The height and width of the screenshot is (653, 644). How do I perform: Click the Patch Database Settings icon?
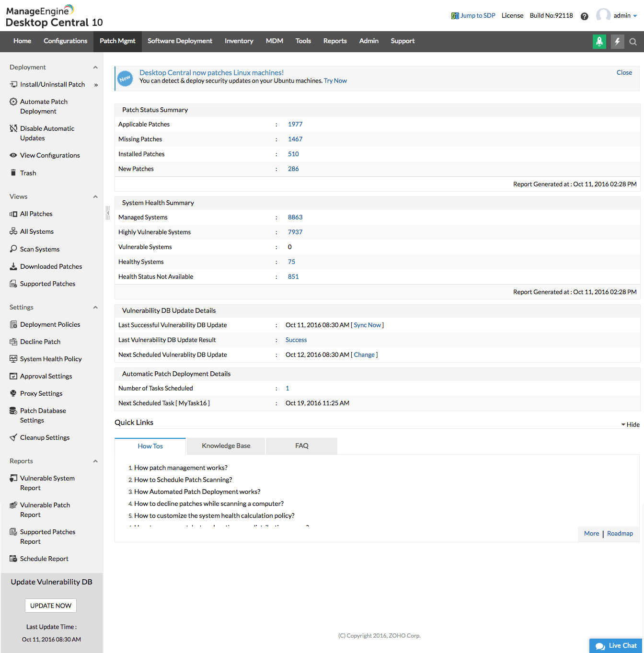coord(13,411)
